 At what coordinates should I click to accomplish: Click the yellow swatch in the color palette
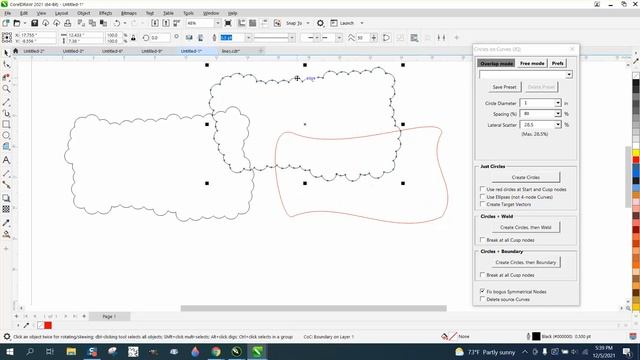636,153
